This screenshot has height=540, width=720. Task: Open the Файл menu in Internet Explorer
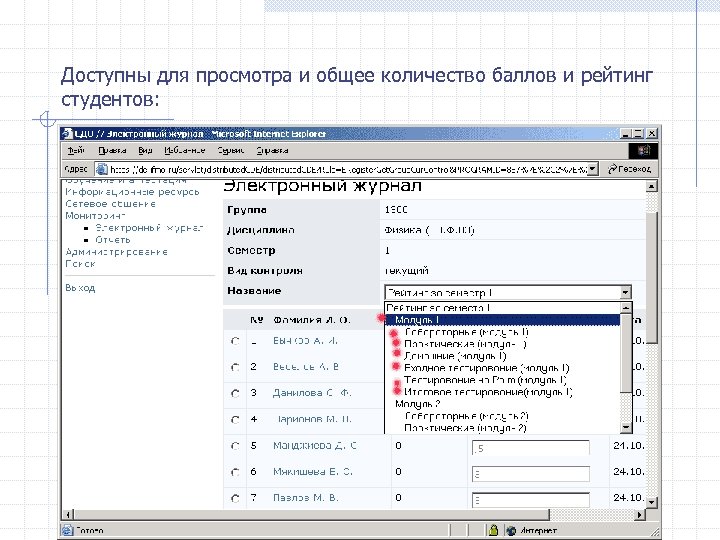[x=76, y=151]
